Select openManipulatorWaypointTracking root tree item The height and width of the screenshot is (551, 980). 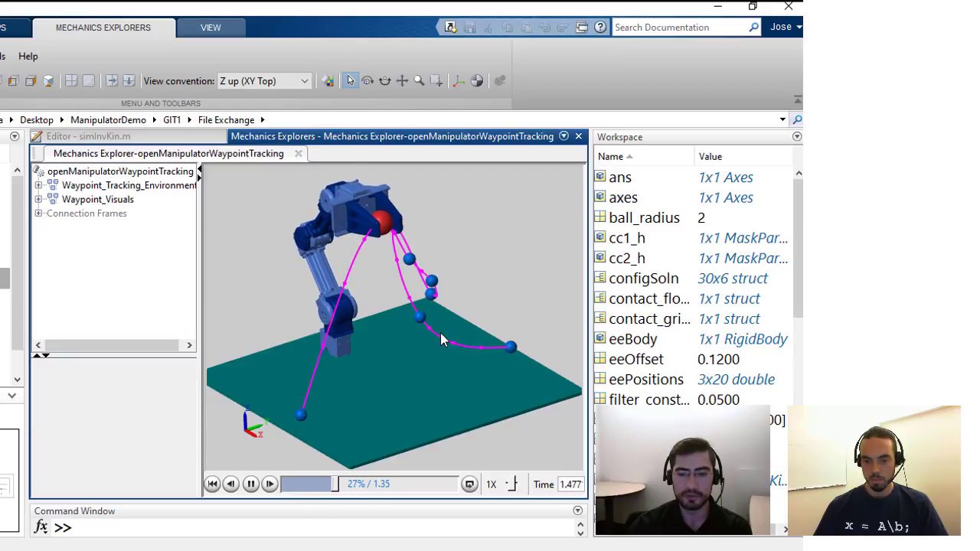click(x=120, y=171)
